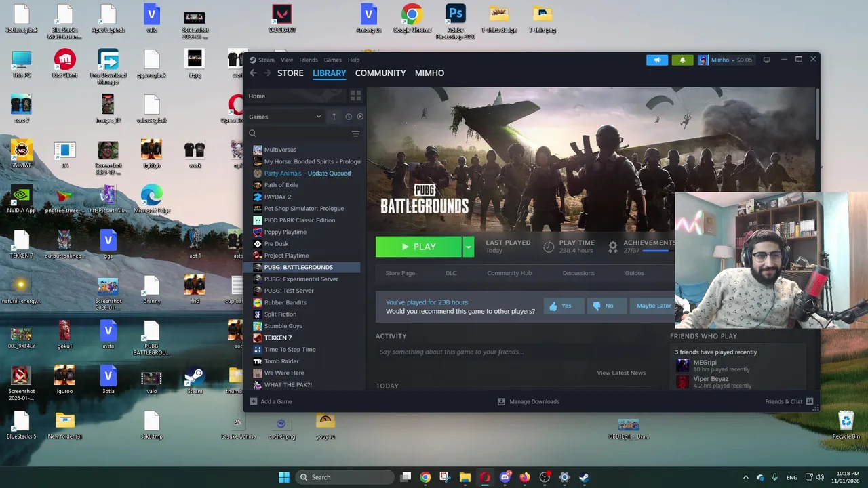The height and width of the screenshot is (488, 868).
Task: Open the Friends menu
Action: coord(309,60)
